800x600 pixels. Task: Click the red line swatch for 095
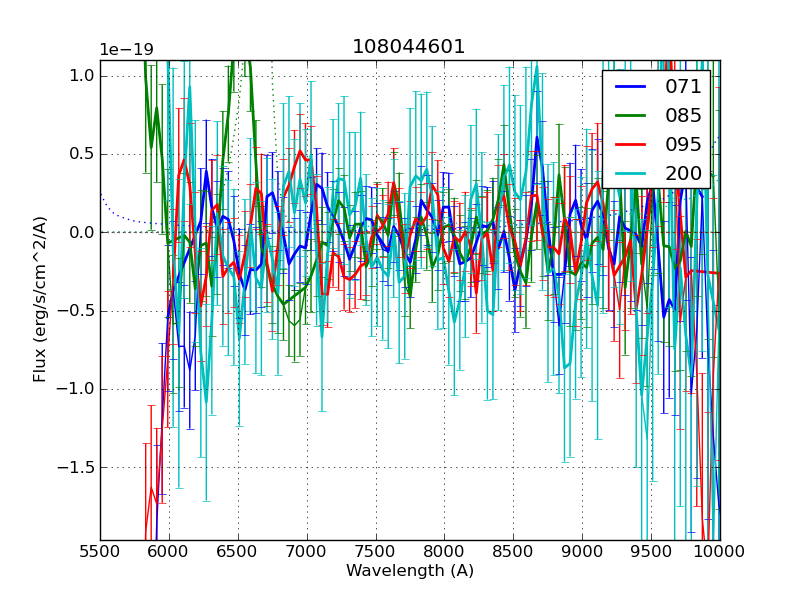[x=630, y=144]
